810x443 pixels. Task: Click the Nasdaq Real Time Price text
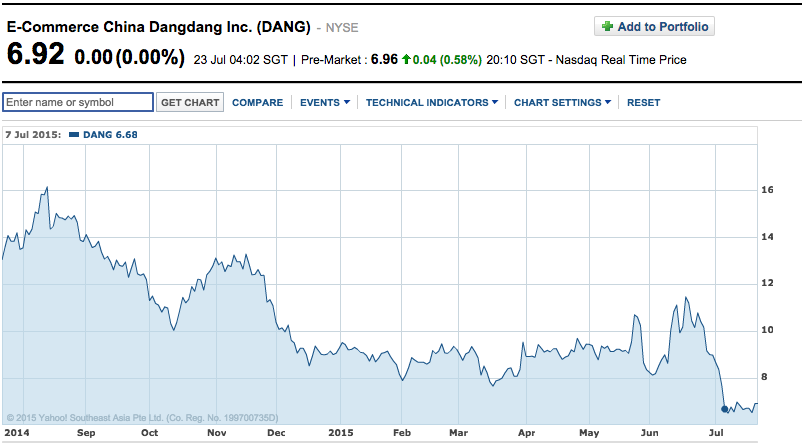(621, 60)
